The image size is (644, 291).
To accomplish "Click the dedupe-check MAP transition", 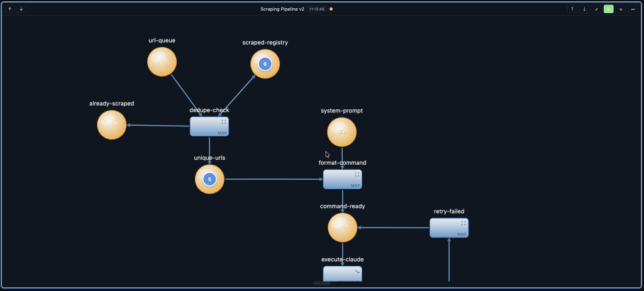I will [209, 126].
